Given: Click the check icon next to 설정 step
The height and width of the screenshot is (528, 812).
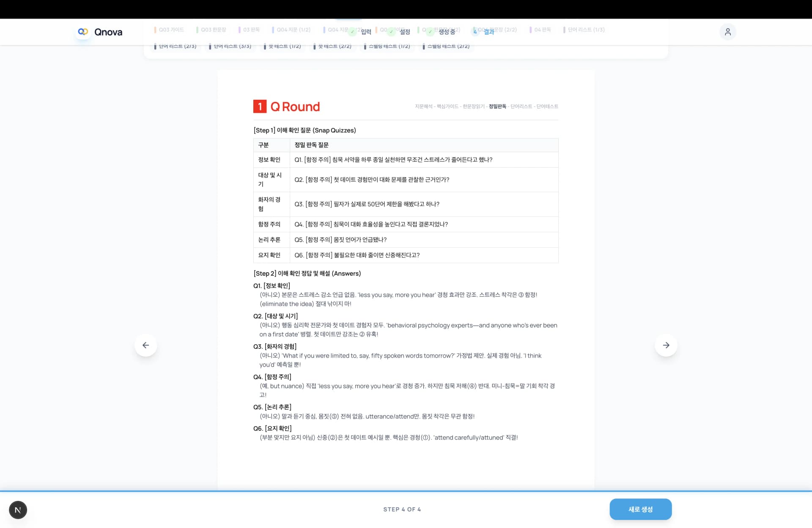Looking at the screenshot, I should 391,31.
